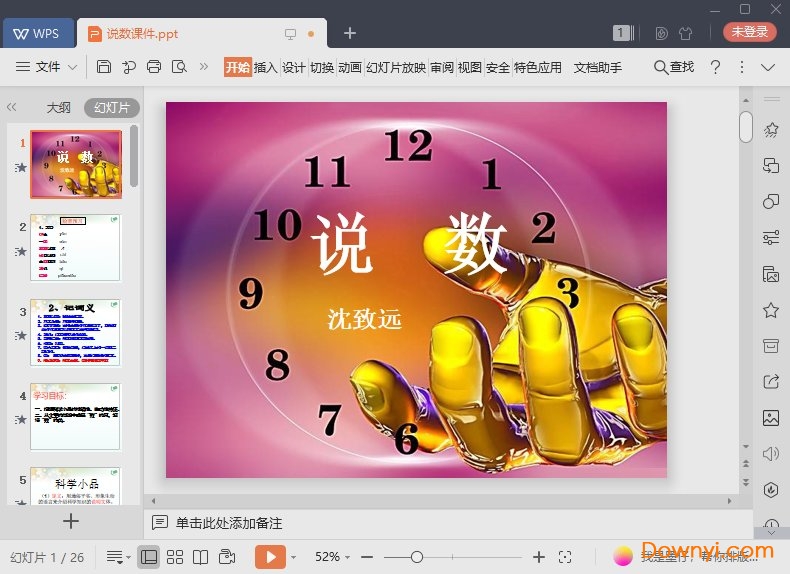This screenshot has width=790, height=574.
Task: Switch to 幻灯片 thumbnail view
Action: click(x=112, y=107)
